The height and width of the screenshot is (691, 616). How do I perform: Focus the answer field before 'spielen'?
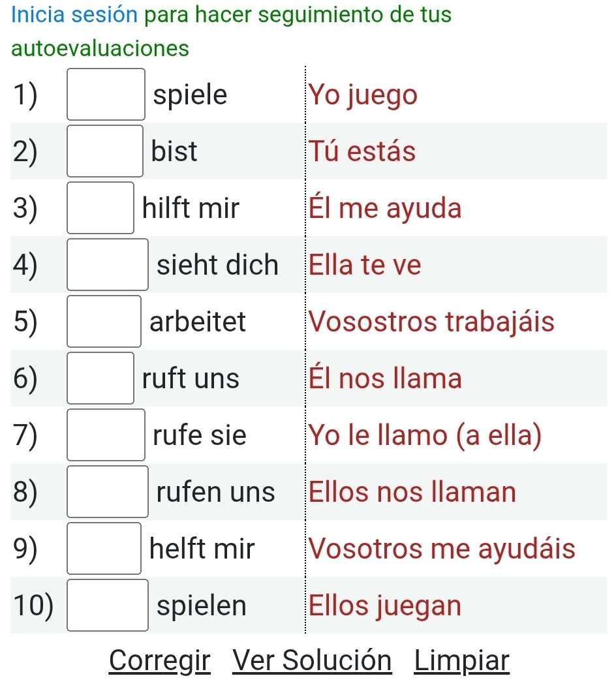(108, 606)
